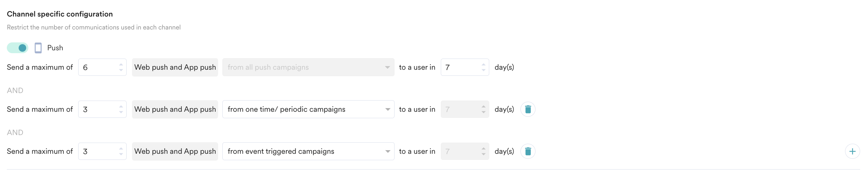Open the one time/ periodic campaigns dropdown
This screenshot has height=171, width=868.
point(308,109)
